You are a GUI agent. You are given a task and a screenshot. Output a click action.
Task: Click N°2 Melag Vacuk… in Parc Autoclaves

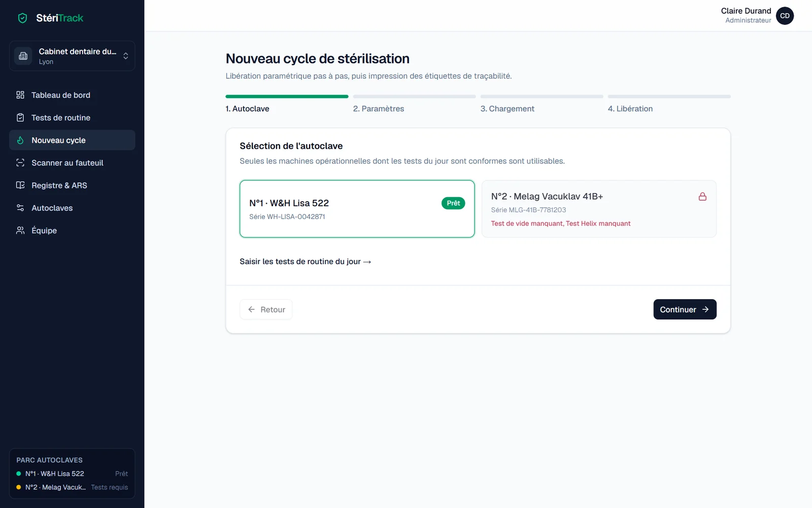pyautogui.click(x=55, y=487)
